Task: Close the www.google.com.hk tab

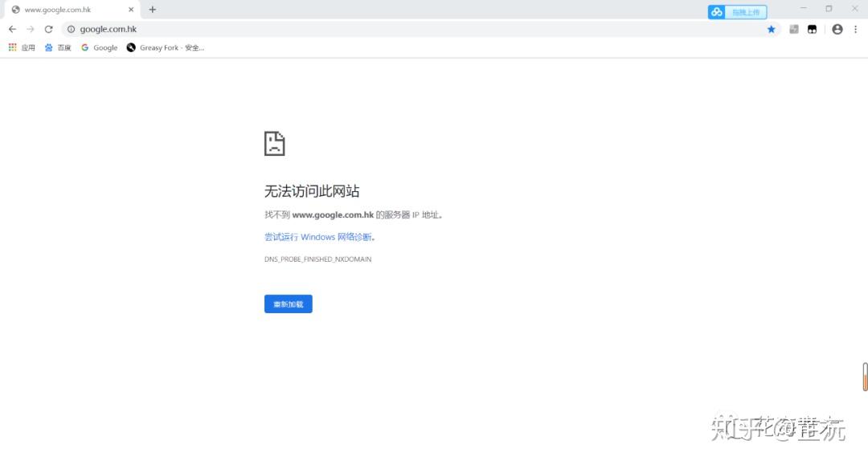Action: pos(131,10)
